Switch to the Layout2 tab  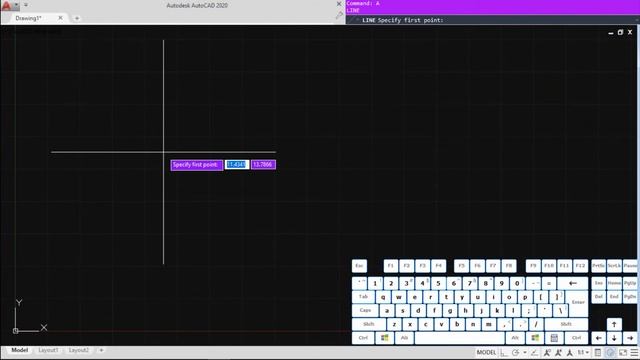pyautogui.click(x=78, y=350)
